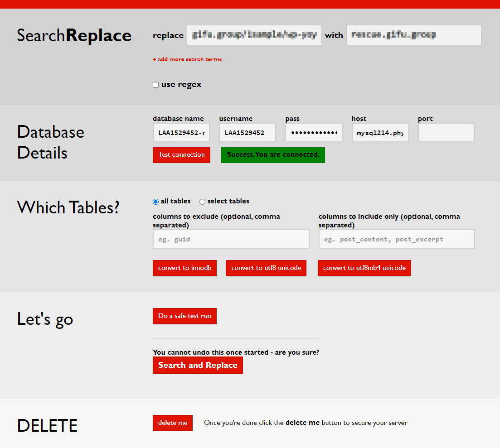Click the username input field
The width and height of the screenshot is (500, 448).
click(248, 133)
